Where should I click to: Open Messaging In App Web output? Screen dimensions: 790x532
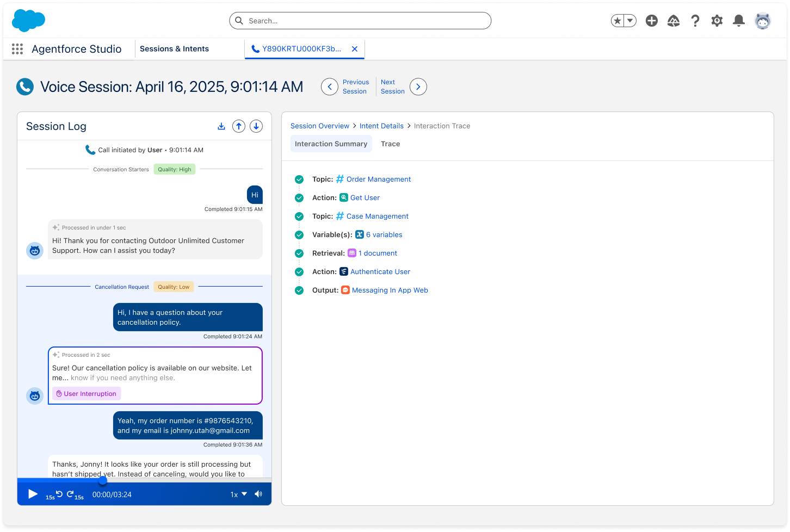390,290
